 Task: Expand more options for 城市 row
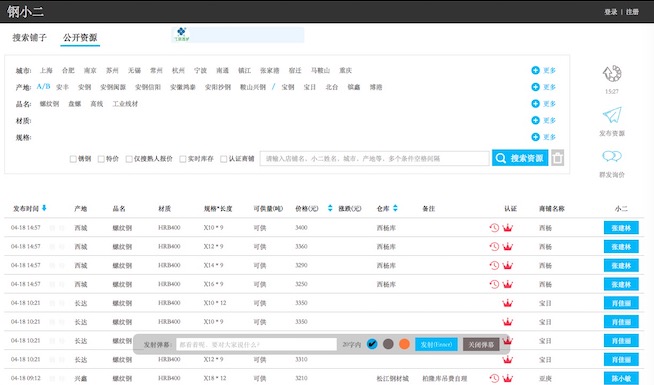(x=543, y=70)
